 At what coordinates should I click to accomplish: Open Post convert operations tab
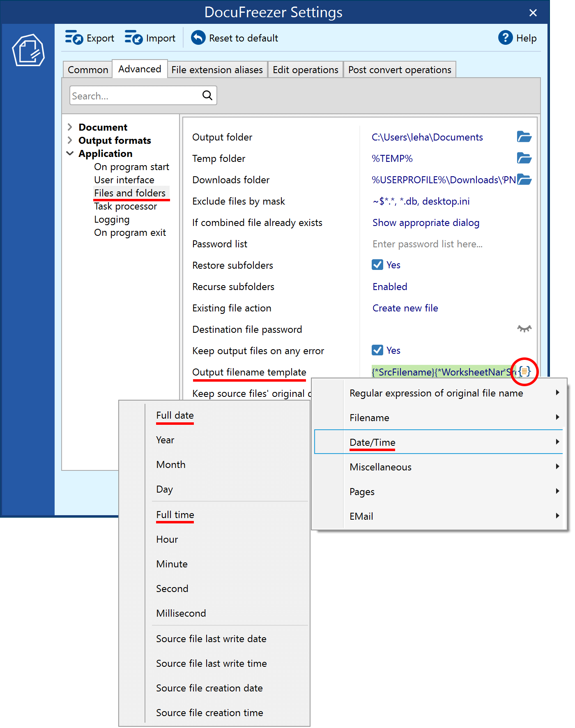(x=400, y=70)
